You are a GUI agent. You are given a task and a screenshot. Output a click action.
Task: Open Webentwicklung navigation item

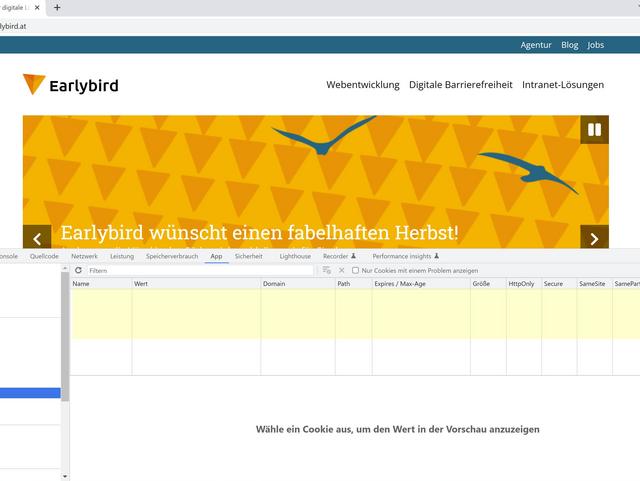(x=362, y=85)
